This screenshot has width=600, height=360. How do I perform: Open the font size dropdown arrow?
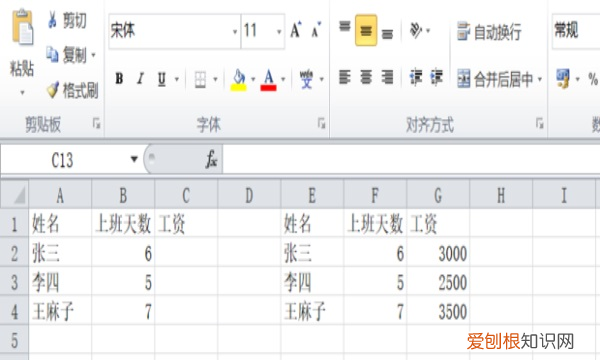click(x=279, y=31)
